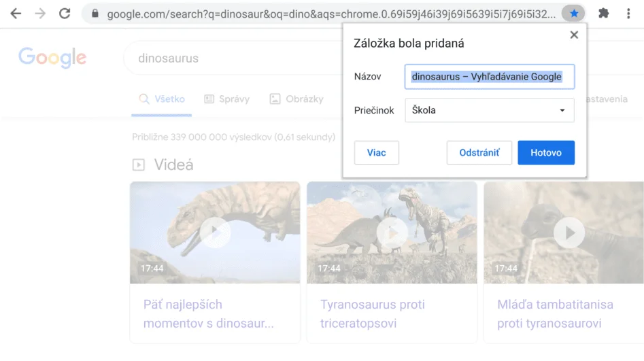The image size is (644, 361).
Task: Click the Viac button
Action: pos(376,153)
